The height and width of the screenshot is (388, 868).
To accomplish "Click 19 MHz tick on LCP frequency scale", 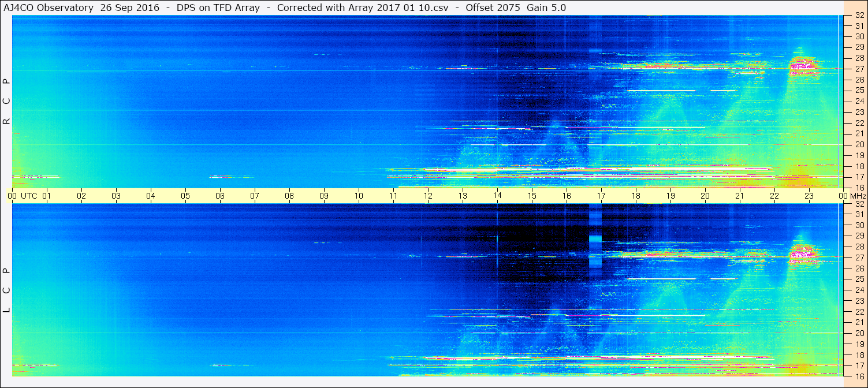I will click(859, 344).
